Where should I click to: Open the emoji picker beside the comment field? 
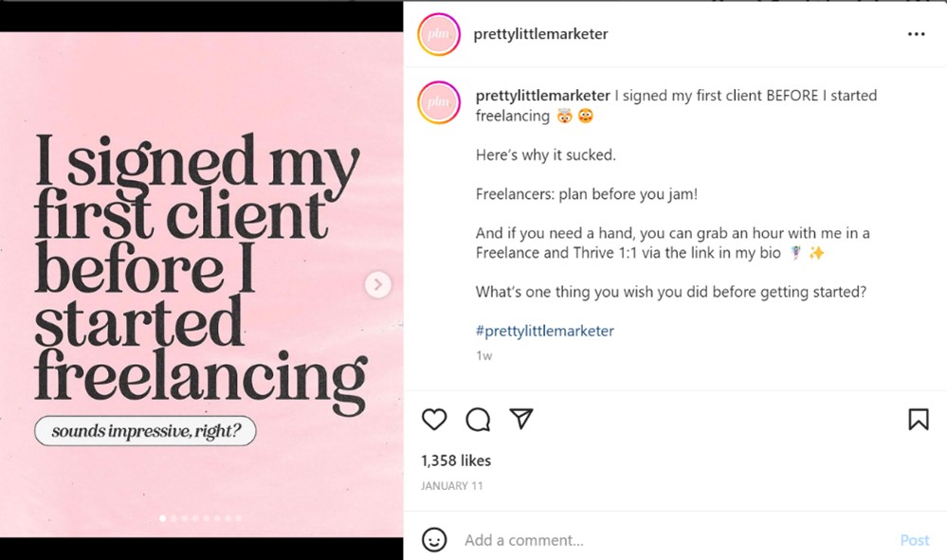435,540
